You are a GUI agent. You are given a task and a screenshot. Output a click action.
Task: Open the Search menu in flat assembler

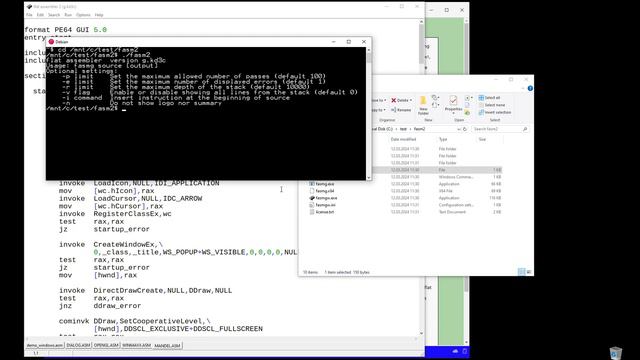pyautogui.click(x=54, y=15)
